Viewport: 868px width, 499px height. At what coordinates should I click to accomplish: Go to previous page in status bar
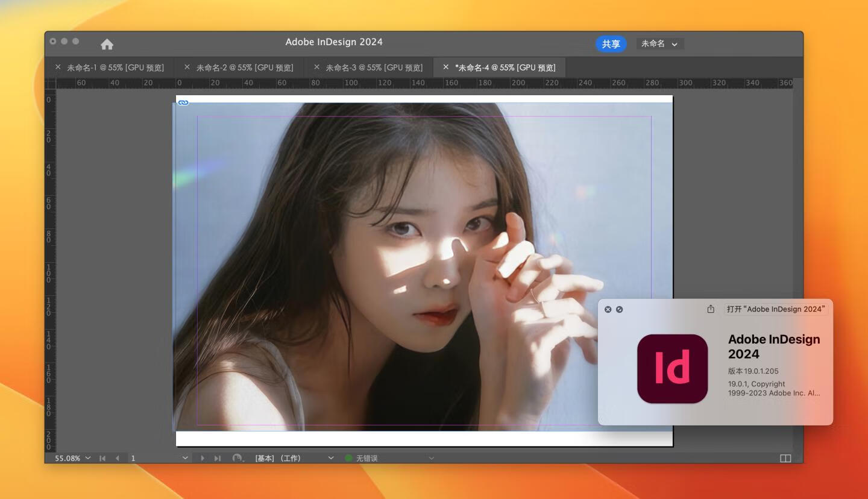(x=117, y=458)
